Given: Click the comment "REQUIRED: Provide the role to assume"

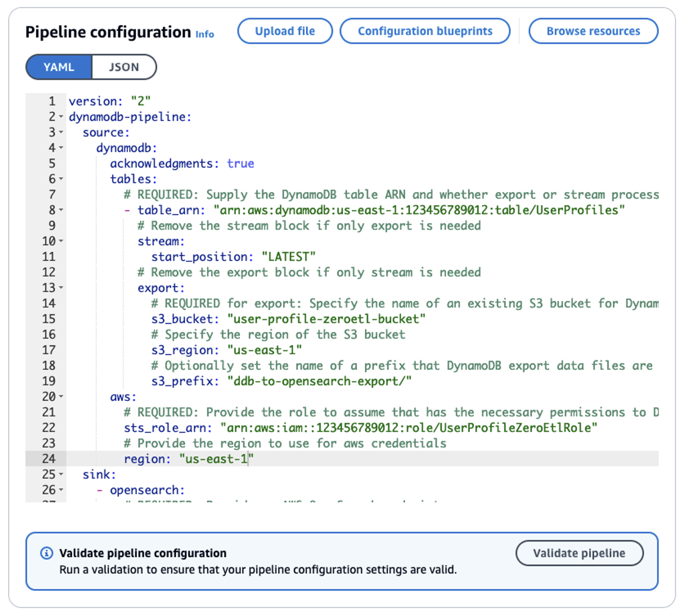Looking at the screenshot, I should [x=391, y=412].
